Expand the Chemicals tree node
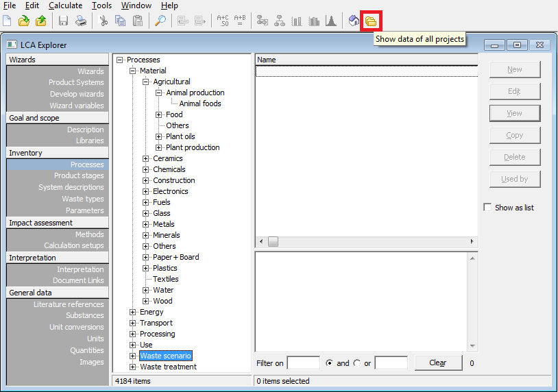 [145, 170]
